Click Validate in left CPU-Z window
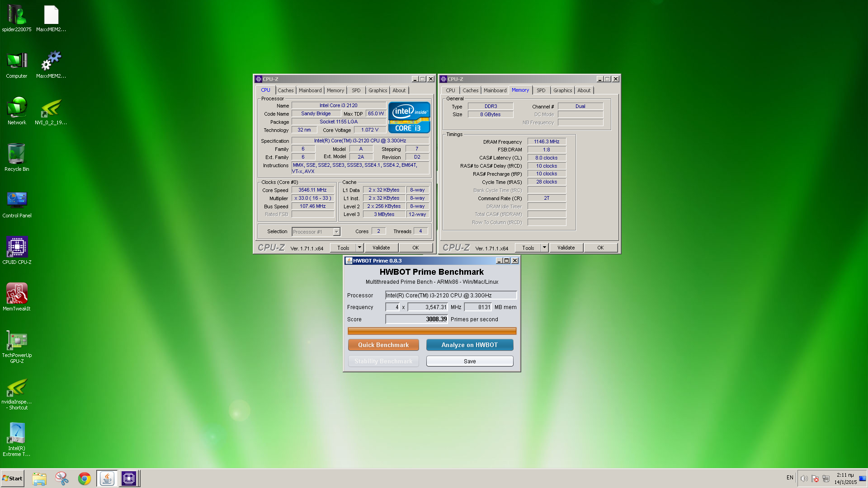The image size is (868, 488). tap(381, 248)
